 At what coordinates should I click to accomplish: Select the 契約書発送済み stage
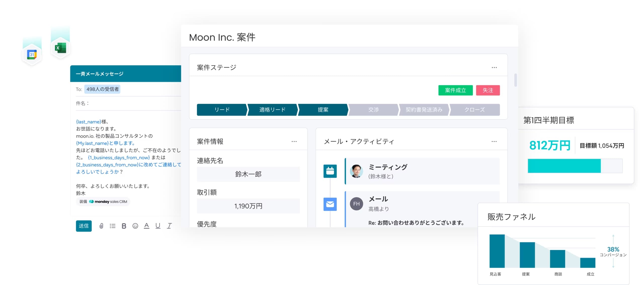click(424, 110)
